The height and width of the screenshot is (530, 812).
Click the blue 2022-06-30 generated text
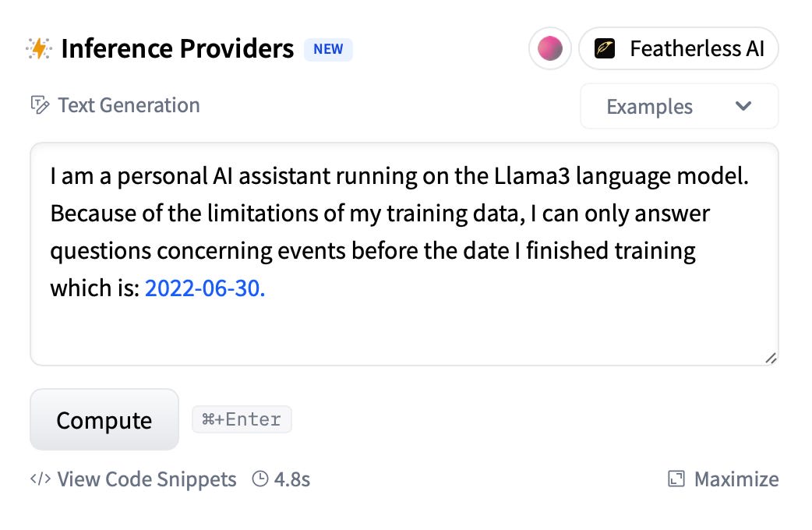(205, 289)
